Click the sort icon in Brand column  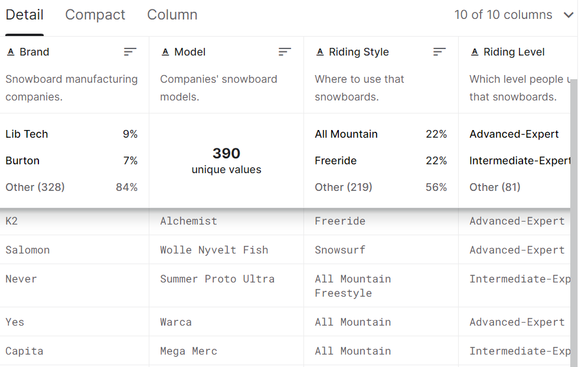point(130,52)
